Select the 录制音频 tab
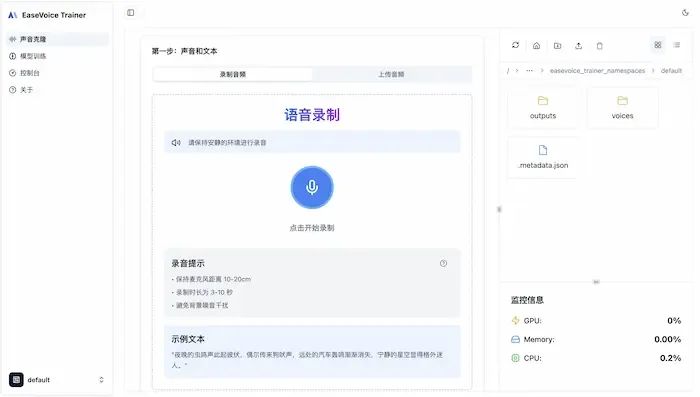This screenshot has width=700, height=397. coord(233,74)
